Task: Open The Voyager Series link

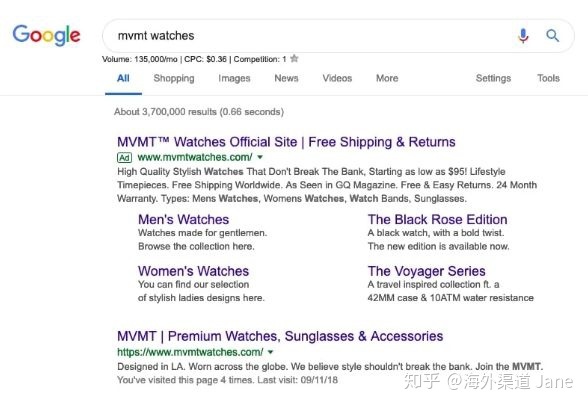Action: 426,271
